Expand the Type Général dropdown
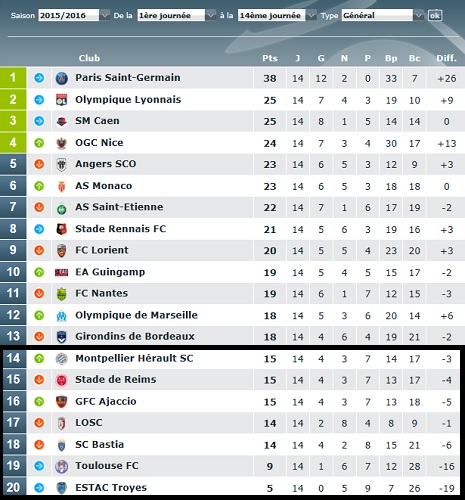 pos(383,15)
